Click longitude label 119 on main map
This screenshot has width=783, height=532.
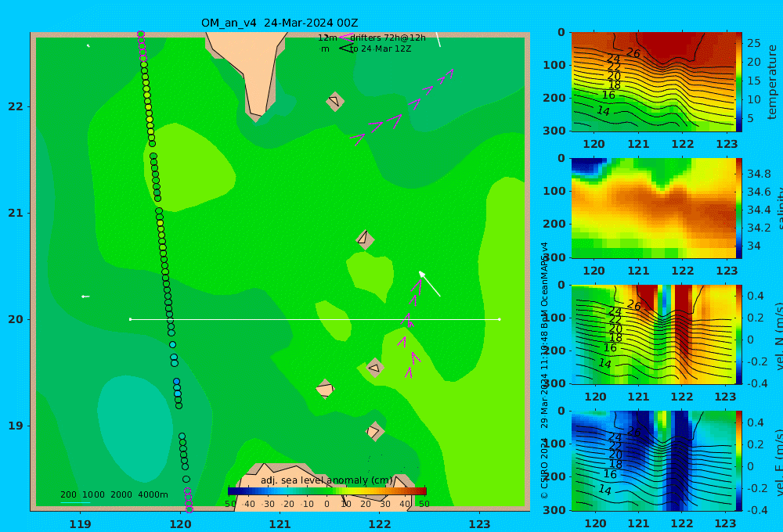81,524
